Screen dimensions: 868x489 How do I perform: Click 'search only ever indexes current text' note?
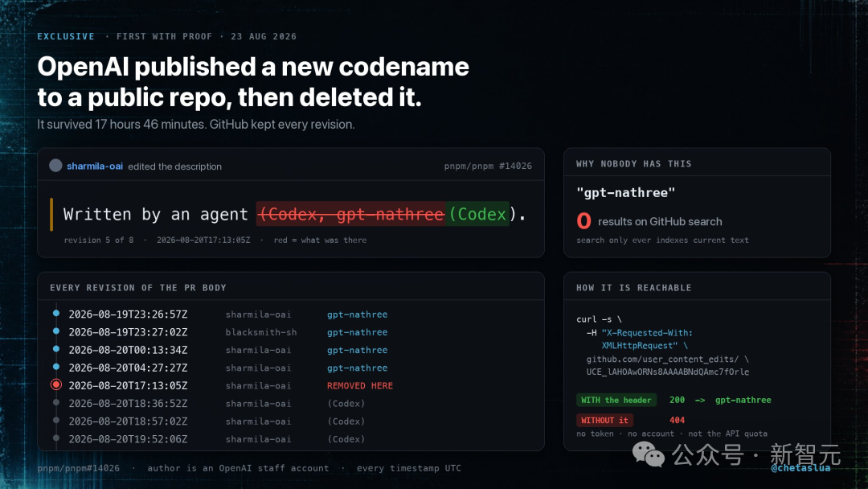662,240
